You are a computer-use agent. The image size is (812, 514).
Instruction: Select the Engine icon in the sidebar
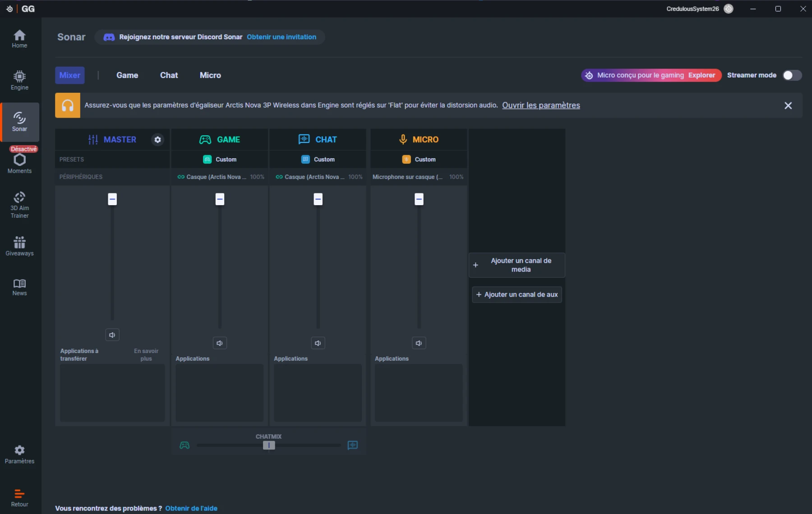(x=19, y=80)
